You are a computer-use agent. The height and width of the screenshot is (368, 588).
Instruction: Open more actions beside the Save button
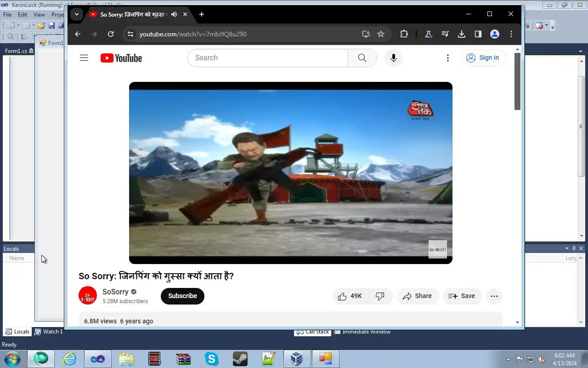click(x=494, y=296)
